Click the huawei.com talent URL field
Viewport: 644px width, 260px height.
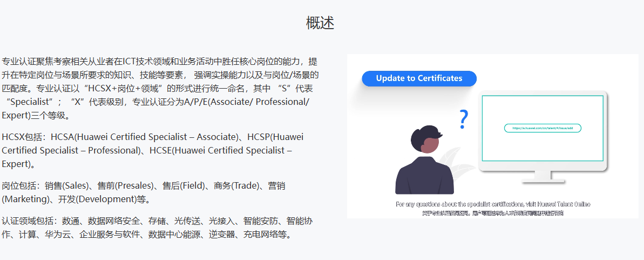point(543,128)
